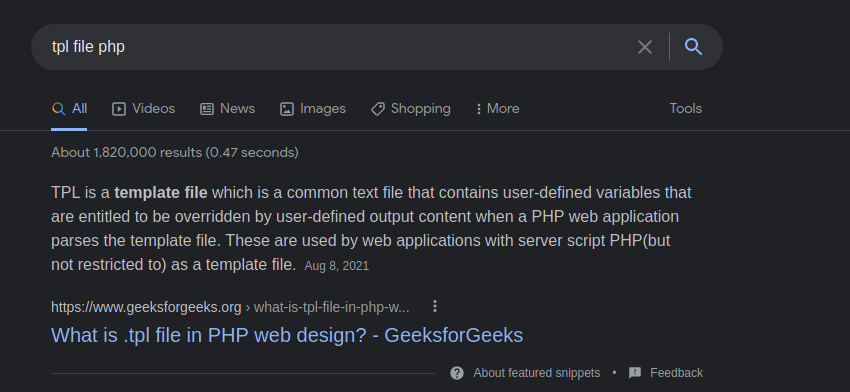This screenshot has height=392, width=850.
Task: Open result options via three-dot icon
Action: click(x=435, y=307)
